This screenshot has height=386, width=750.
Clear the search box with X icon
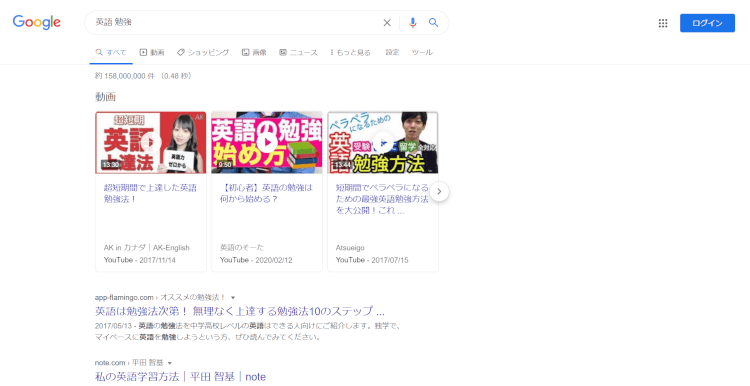pos(387,22)
